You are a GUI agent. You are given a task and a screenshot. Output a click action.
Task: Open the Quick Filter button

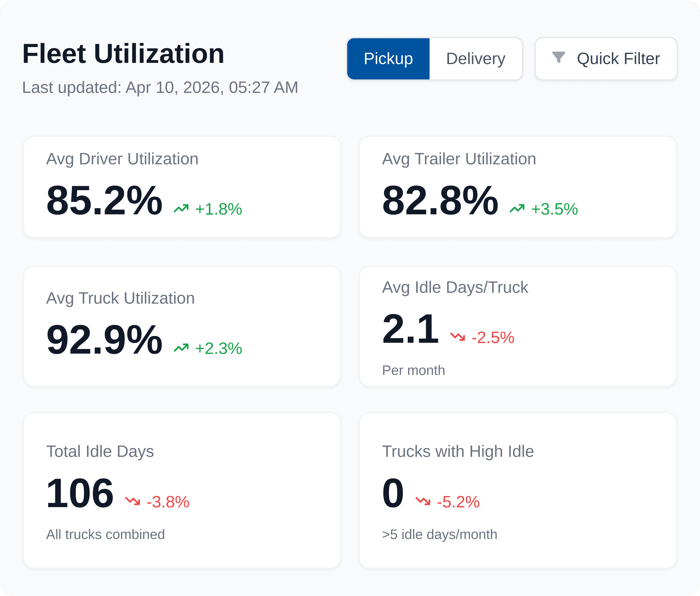pyautogui.click(x=606, y=59)
